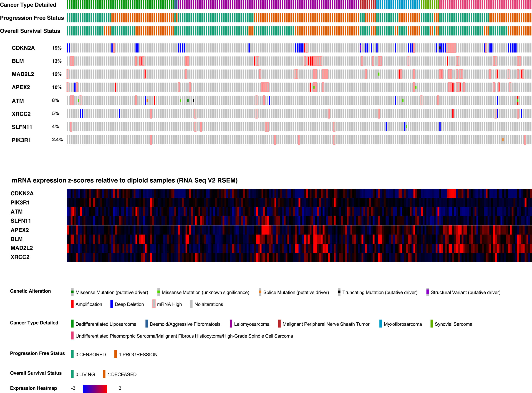Screen dimensions: 532x393
Task: Select the APEX2 oncoprint gene label
Action: pyautogui.click(x=21, y=87)
